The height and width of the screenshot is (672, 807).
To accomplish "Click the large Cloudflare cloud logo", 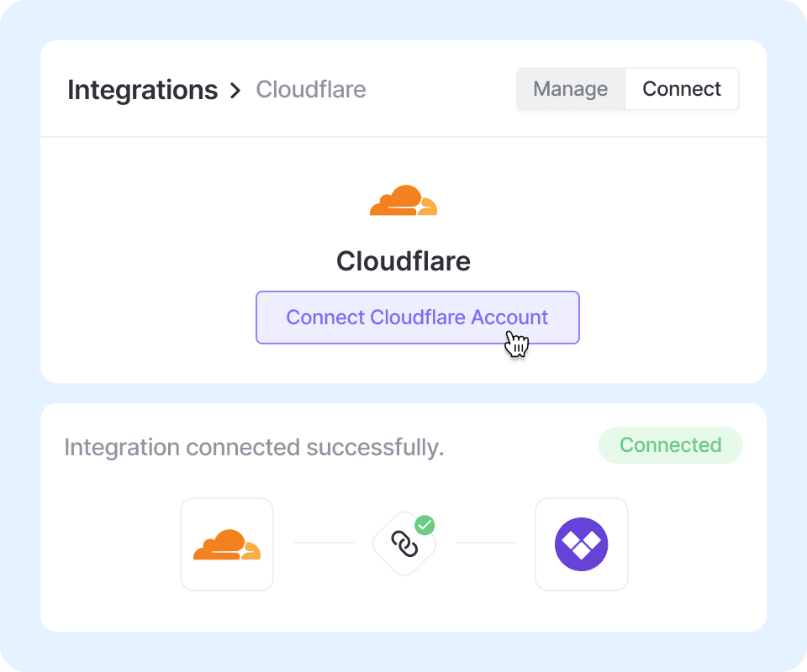I will click(x=403, y=200).
